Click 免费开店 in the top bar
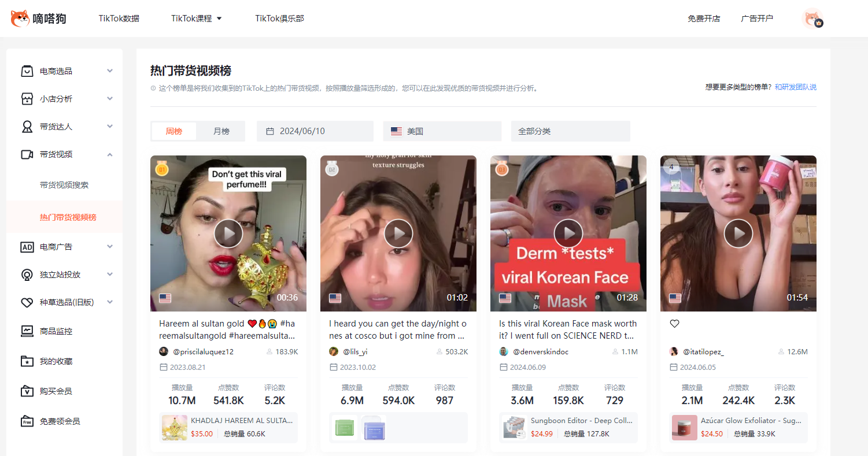The height and width of the screenshot is (456, 868). click(x=704, y=18)
